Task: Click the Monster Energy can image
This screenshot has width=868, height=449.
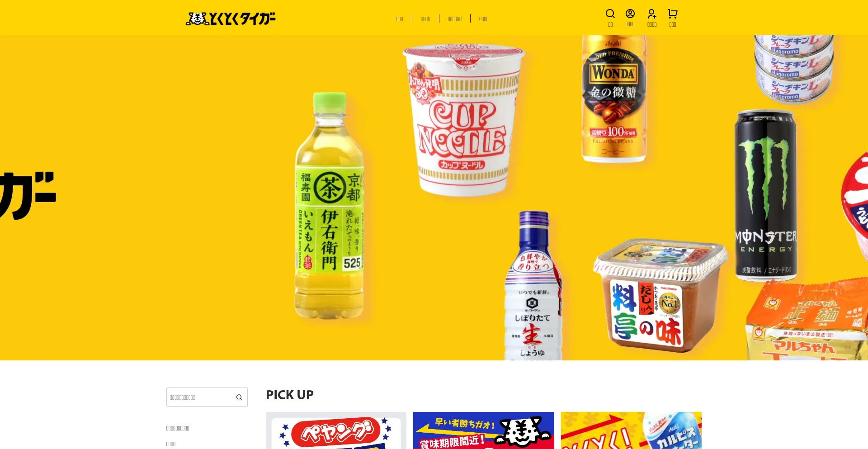Action: 766,195
